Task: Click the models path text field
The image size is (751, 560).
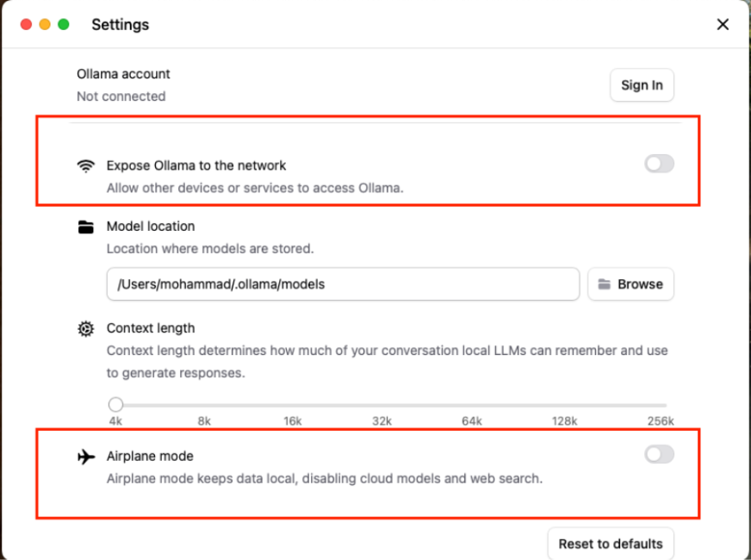Action: 343,284
